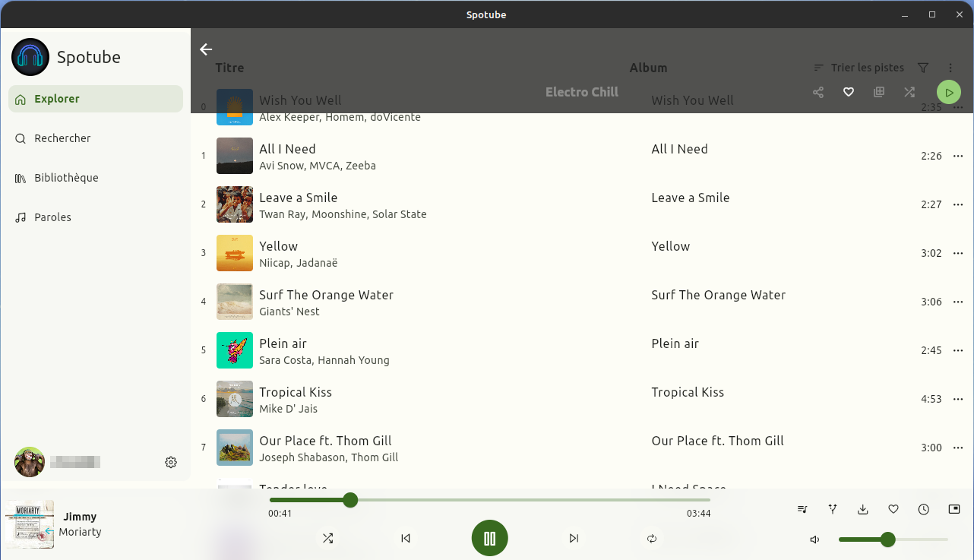974x560 pixels.
Task: Mute the volume using the speaker icon
Action: coord(814,539)
